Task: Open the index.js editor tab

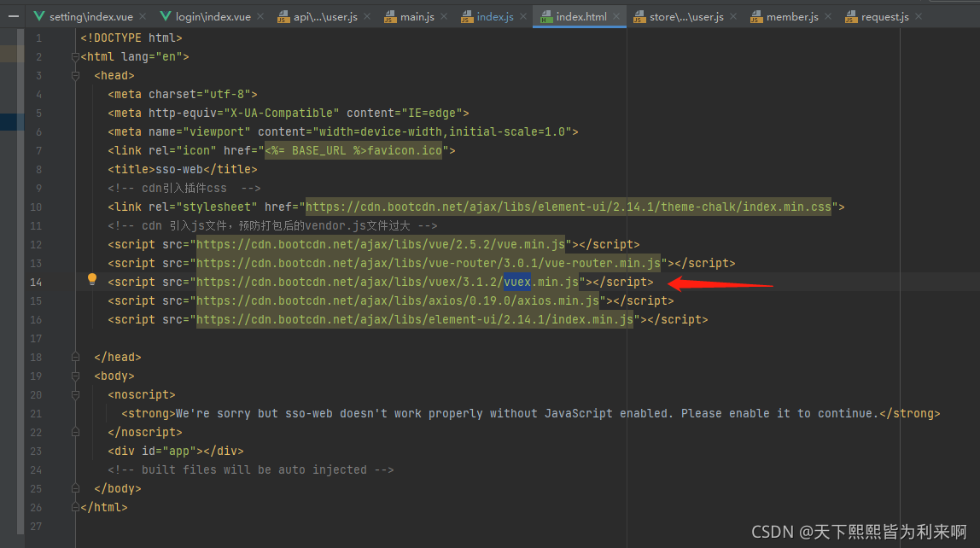Action: [x=495, y=17]
